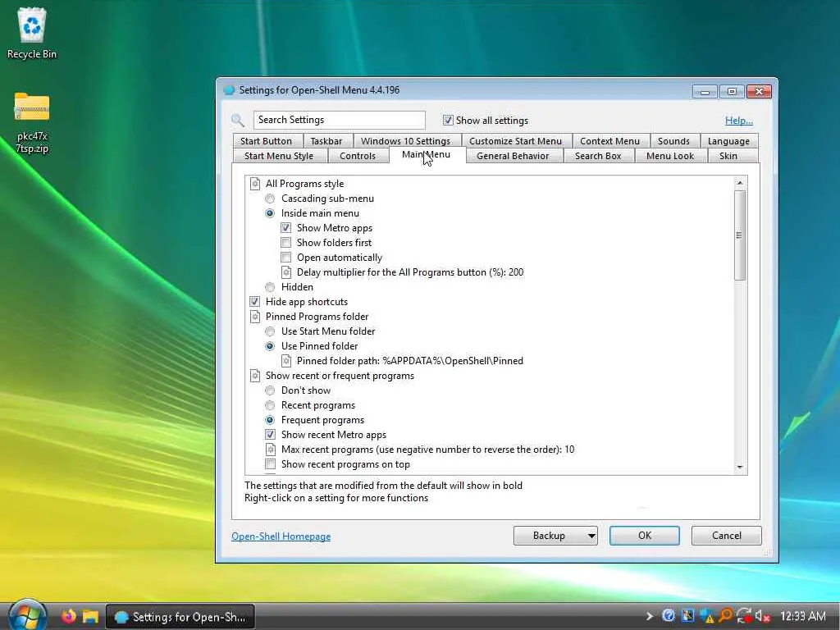Choose Don't show recent programs

tap(270, 390)
